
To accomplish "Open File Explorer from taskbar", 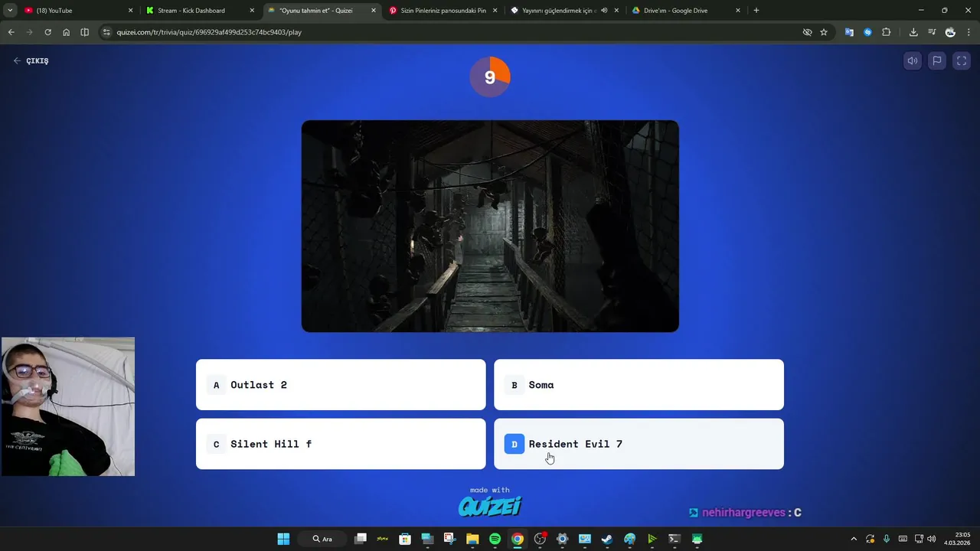I will click(x=472, y=539).
